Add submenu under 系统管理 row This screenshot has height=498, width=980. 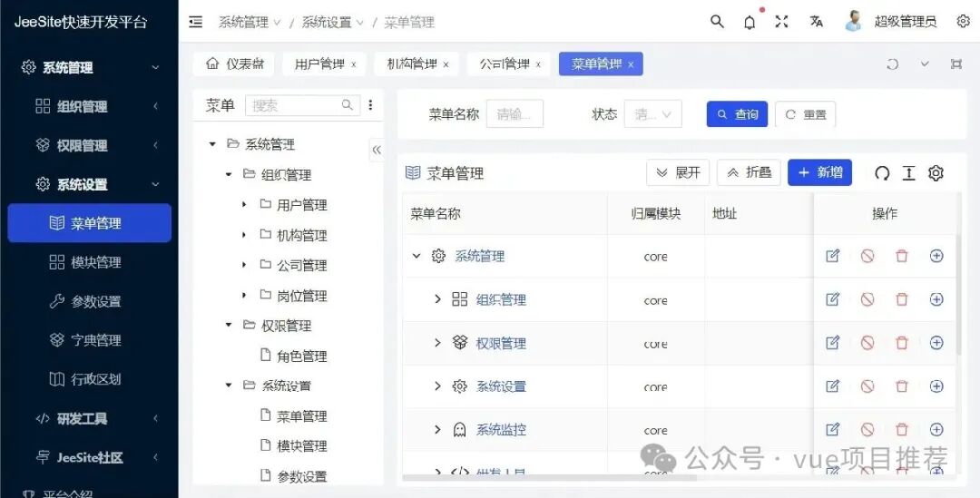(936, 256)
